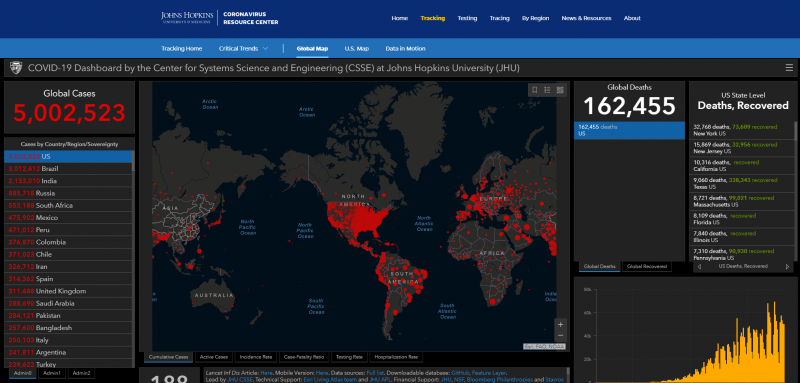Switch to Active Cases tab

tap(214, 357)
